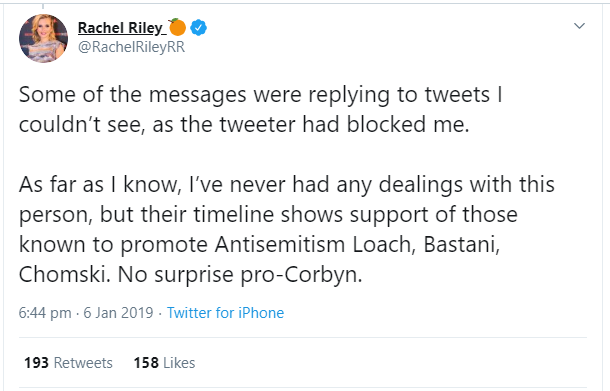
Task: Open the Twitter for iPhone link
Action: tap(226, 313)
